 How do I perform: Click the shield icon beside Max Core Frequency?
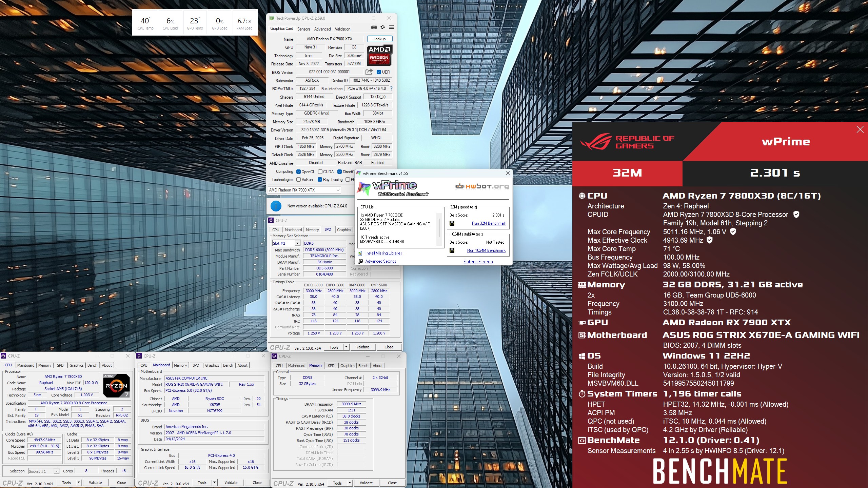click(733, 231)
